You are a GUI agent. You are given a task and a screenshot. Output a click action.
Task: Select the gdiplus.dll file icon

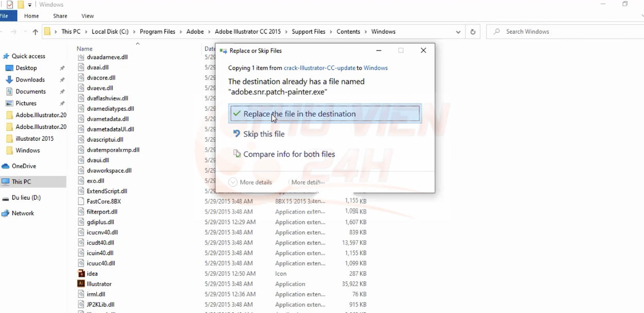81,222
